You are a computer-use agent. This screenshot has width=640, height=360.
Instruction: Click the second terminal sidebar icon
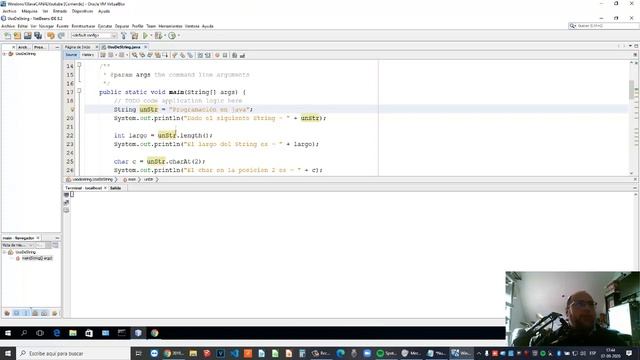[67, 203]
